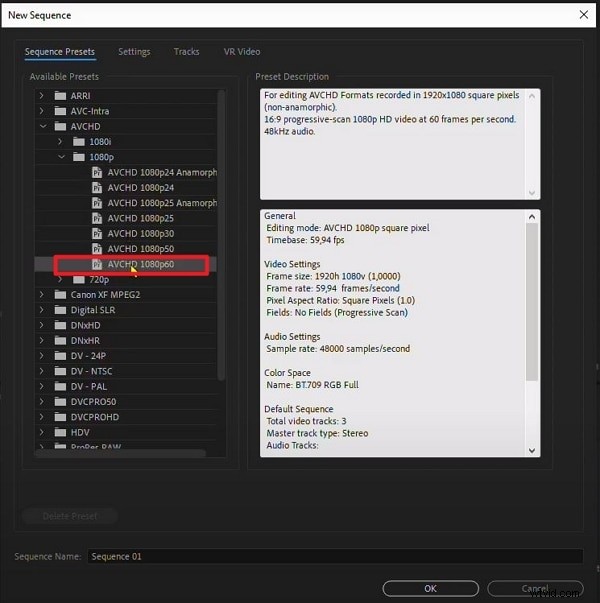This screenshot has width=600, height=603.
Task: Click preset icon beside AVCHD 1080p30
Action: click(x=97, y=233)
